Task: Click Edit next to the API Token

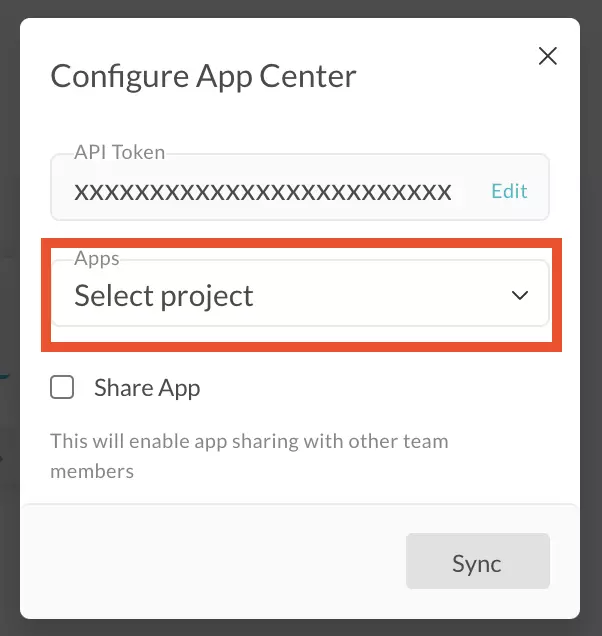Action: (x=509, y=191)
